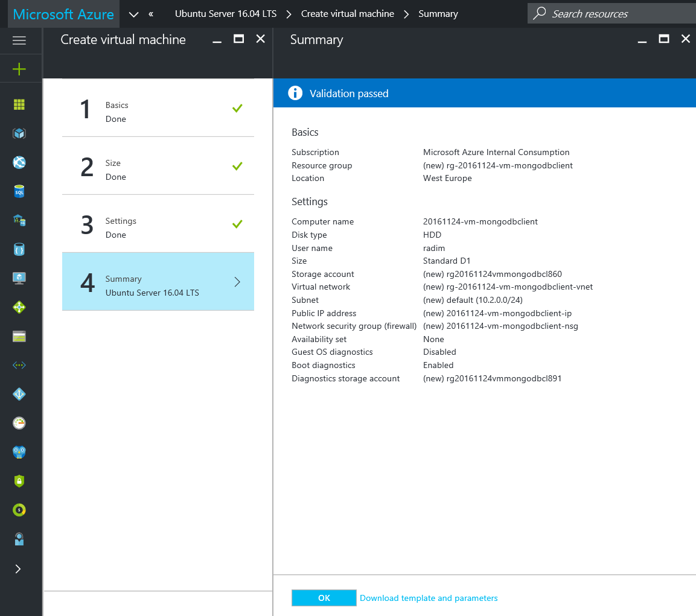The image size is (696, 616).
Task: Open SQL databases icon
Action: tap(19, 191)
